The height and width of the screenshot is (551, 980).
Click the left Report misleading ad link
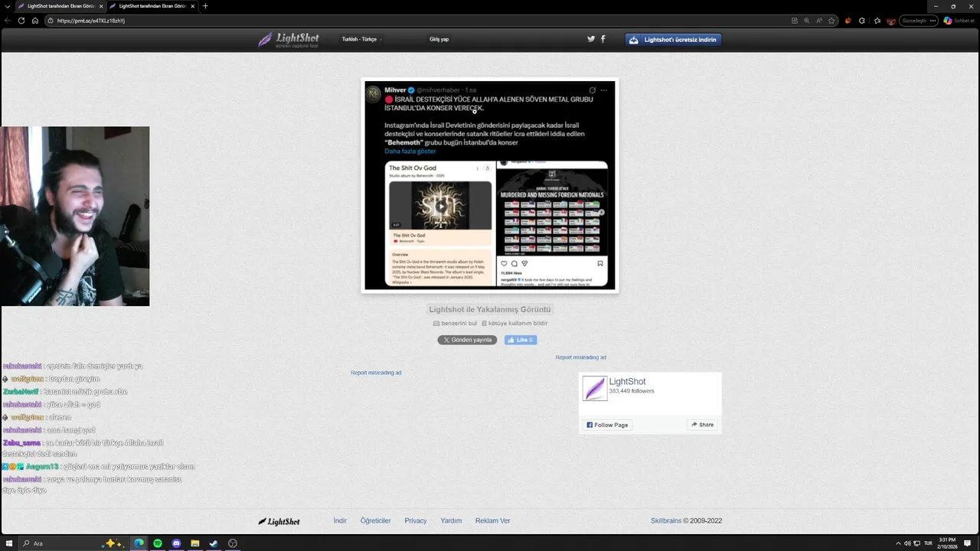(376, 373)
